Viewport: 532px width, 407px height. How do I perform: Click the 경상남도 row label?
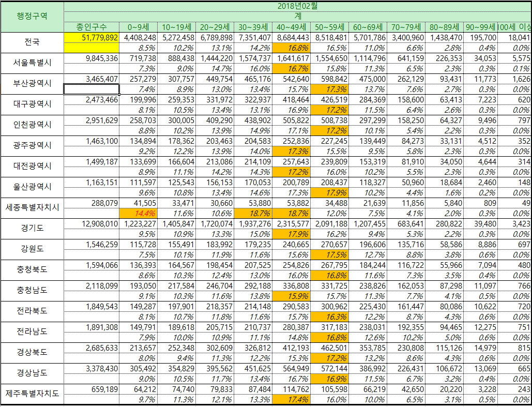(x=32, y=374)
